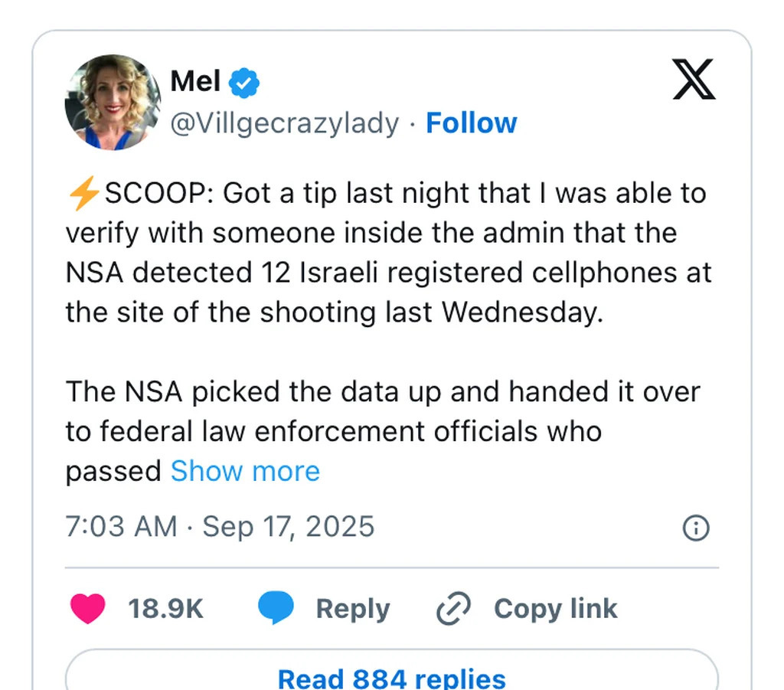Click the blue reply bubble icon
Screen dimensions: 784x690
[x=276, y=609]
